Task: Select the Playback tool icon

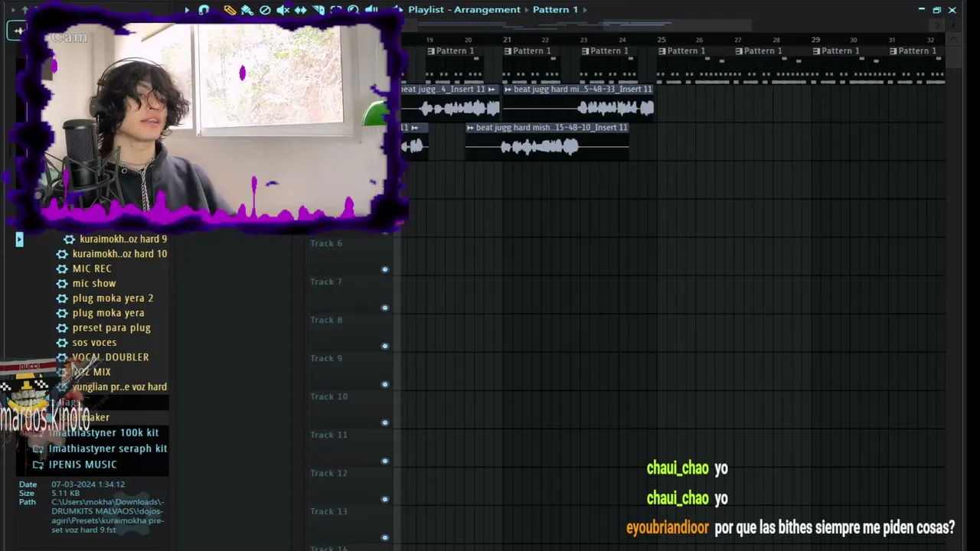Action: pyautogui.click(x=371, y=10)
